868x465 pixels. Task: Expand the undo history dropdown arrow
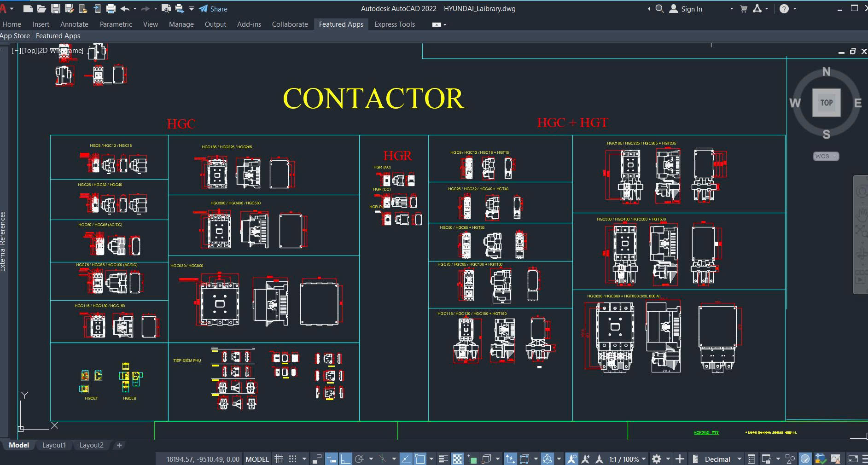[134, 9]
